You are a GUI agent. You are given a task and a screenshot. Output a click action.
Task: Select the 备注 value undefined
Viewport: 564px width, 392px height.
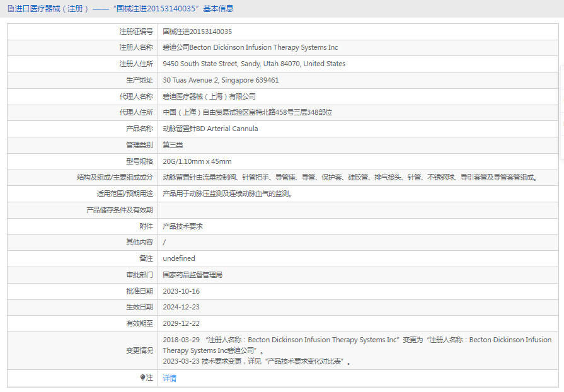coord(179,258)
